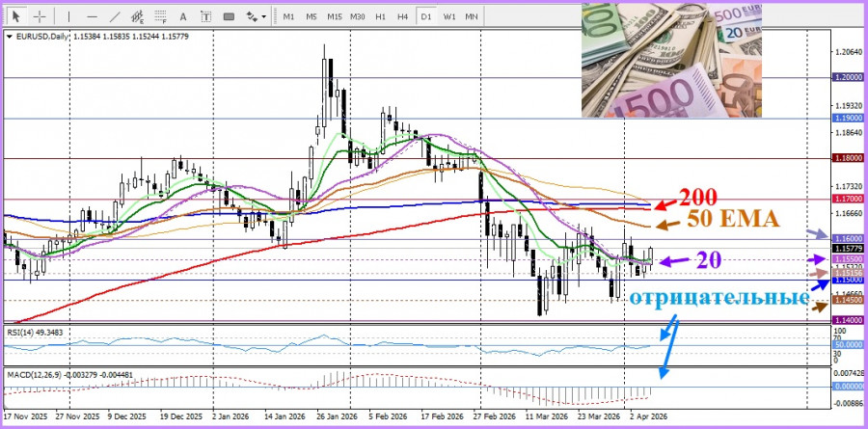Click the M15 timeframe button

(x=335, y=16)
